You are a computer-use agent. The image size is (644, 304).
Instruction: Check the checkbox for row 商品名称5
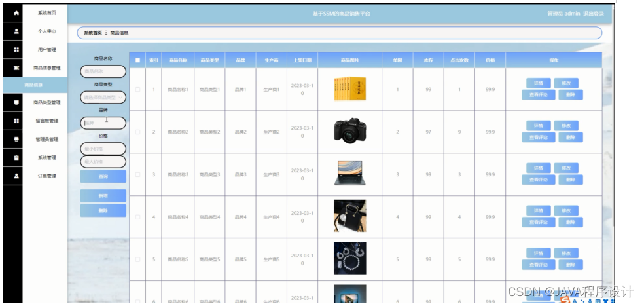[x=137, y=259]
